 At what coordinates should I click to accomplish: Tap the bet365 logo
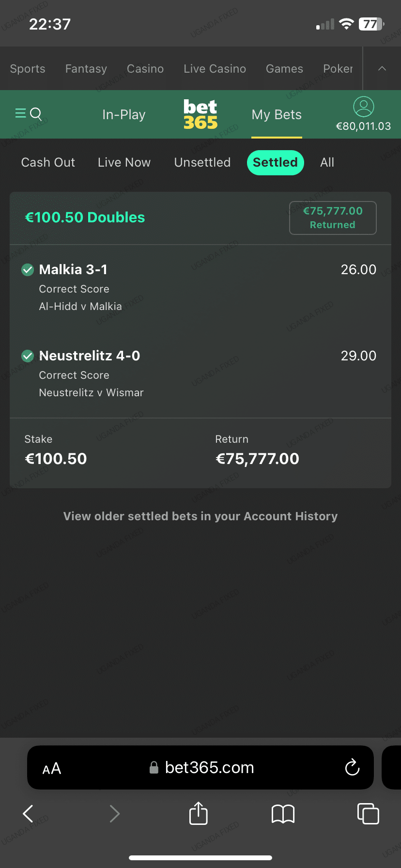pos(200,114)
